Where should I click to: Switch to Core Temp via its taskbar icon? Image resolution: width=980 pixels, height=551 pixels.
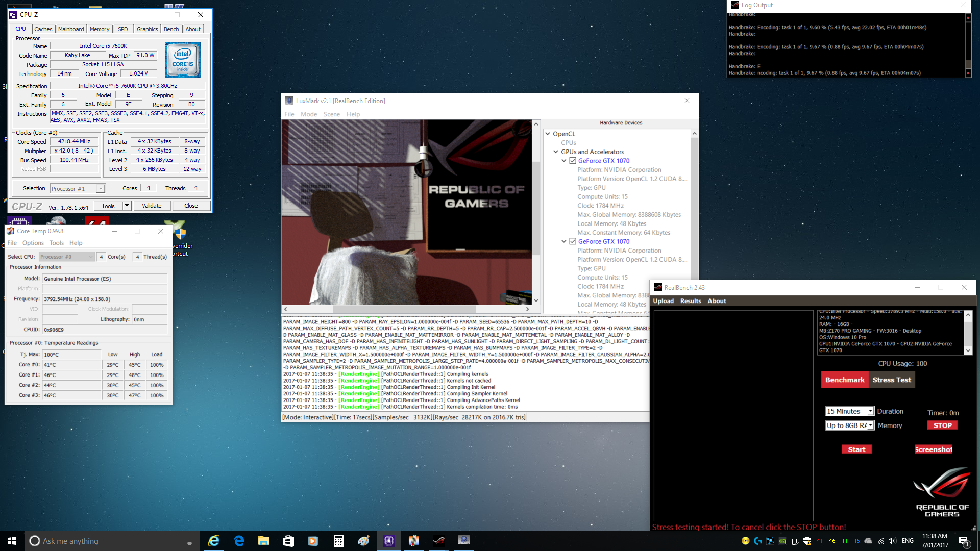click(x=413, y=541)
